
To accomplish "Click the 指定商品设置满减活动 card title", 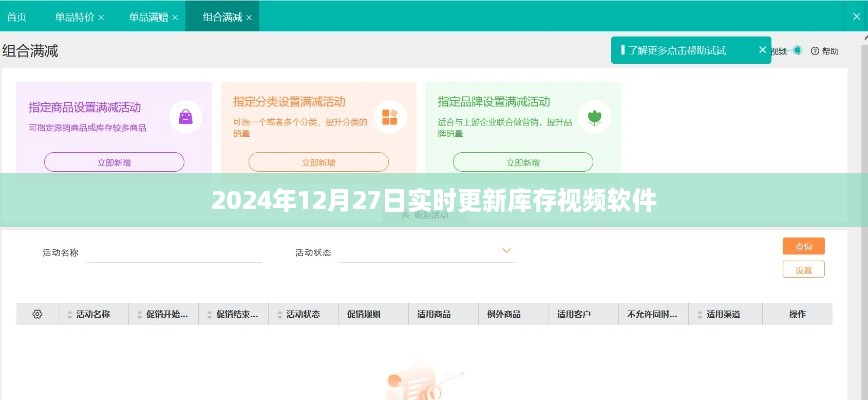I will point(85,107).
